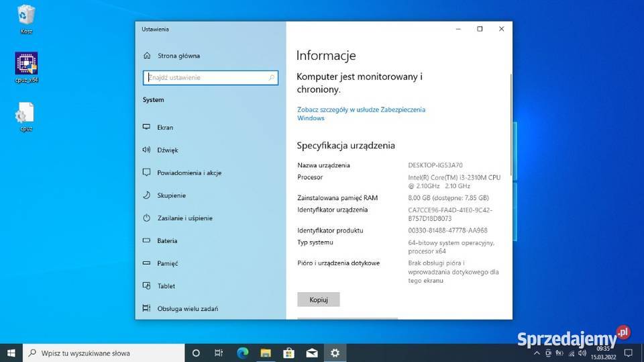This screenshot has width=644, height=362.
Task: Click the speaker icon next to Dźwięk
Action: tap(146, 150)
